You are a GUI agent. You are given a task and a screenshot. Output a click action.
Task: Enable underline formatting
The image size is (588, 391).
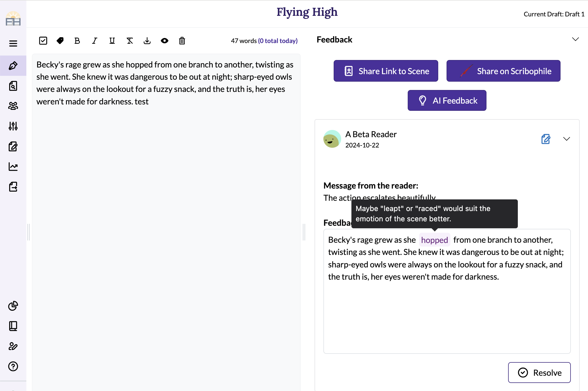pos(112,41)
